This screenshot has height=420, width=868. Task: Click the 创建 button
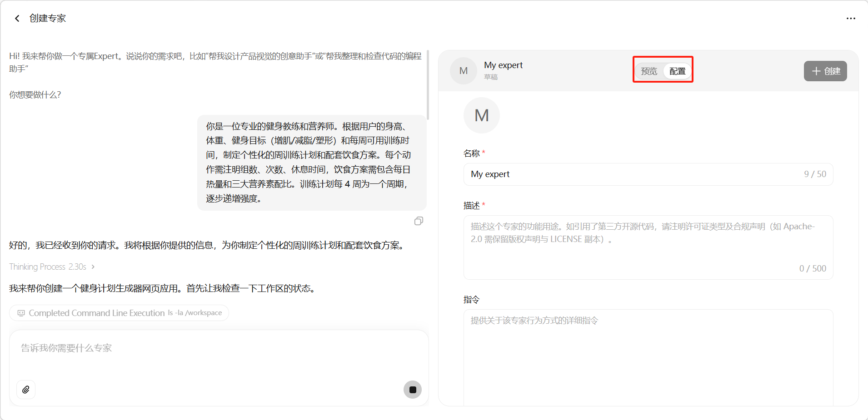tap(825, 71)
